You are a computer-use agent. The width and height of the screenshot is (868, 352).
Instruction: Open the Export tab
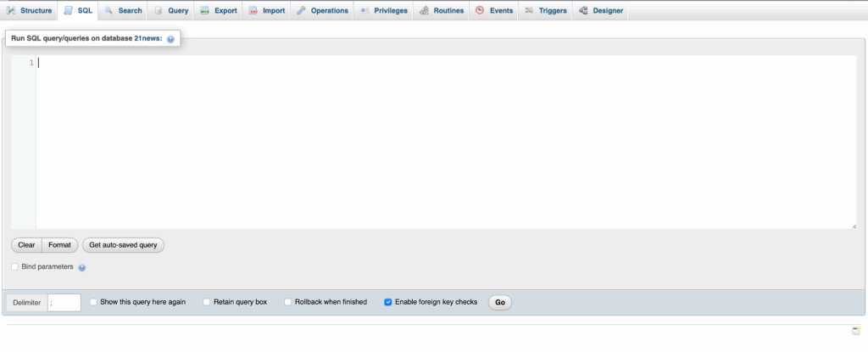(x=218, y=10)
